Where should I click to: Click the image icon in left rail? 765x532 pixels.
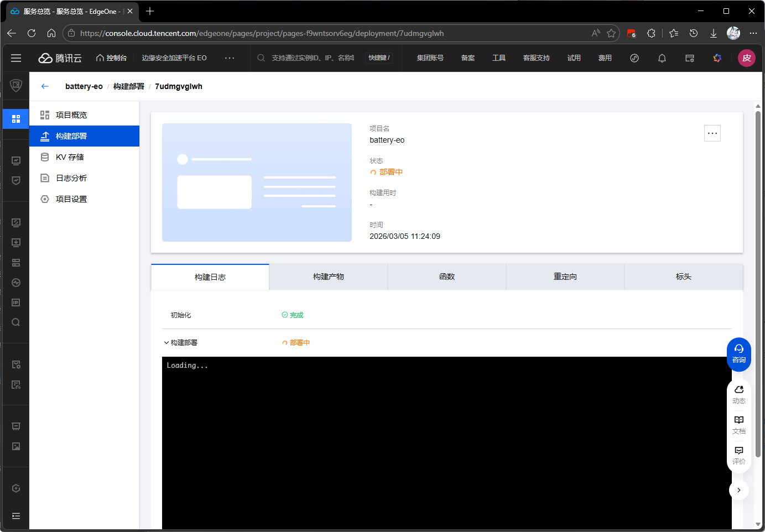16,446
